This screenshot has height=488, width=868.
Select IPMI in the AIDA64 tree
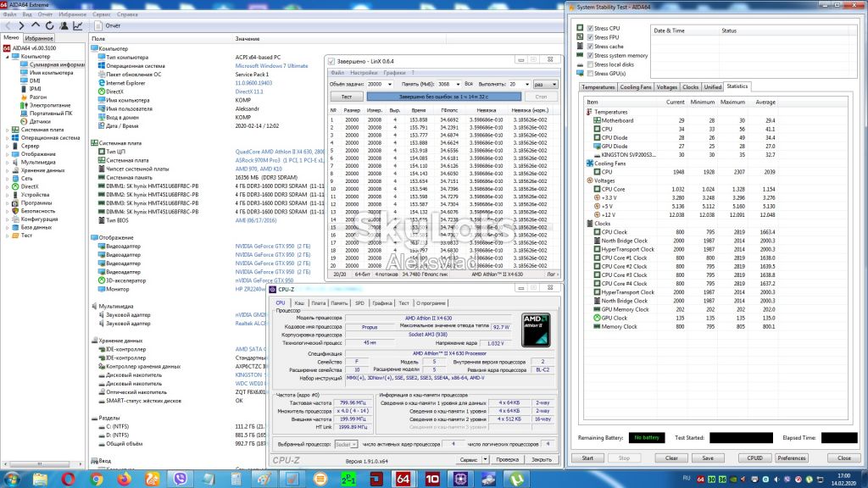pos(36,88)
